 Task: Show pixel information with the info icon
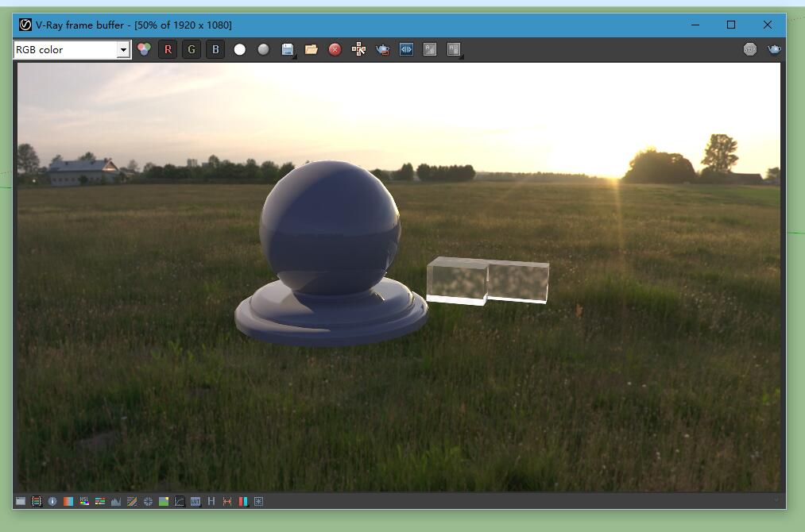(52, 501)
